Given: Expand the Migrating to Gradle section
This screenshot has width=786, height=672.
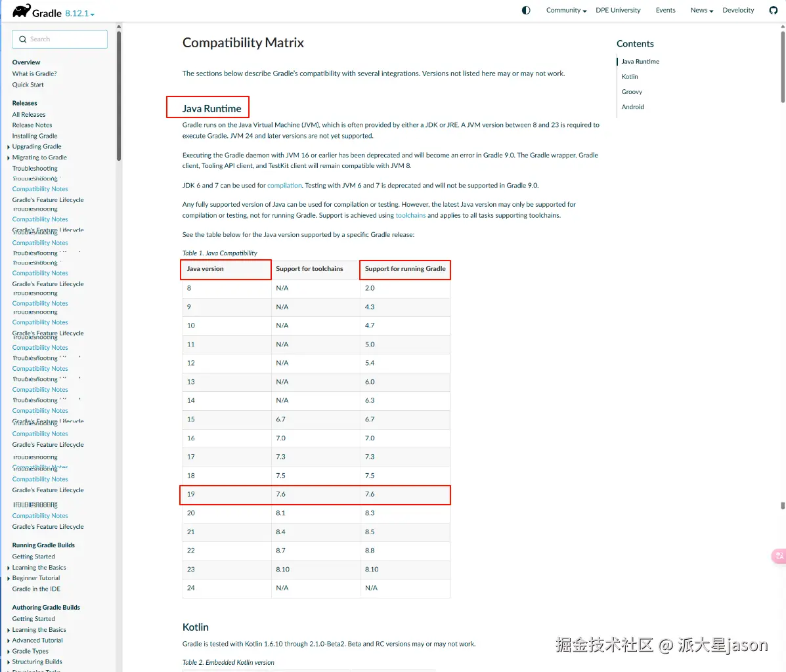Looking at the screenshot, I should [9, 157].
